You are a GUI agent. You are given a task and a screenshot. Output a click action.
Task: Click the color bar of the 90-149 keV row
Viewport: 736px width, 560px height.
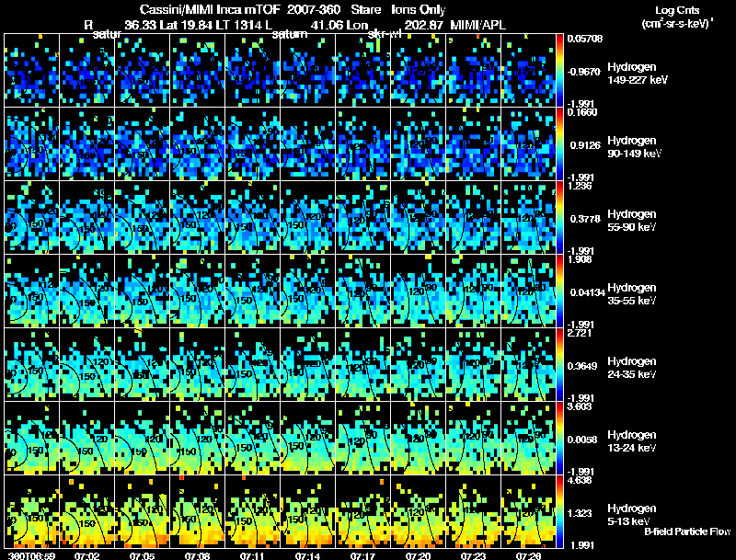coord(559,143)
